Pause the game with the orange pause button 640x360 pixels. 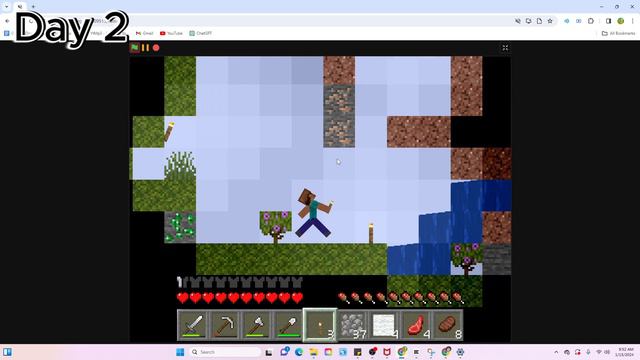(x=145, y=48)
